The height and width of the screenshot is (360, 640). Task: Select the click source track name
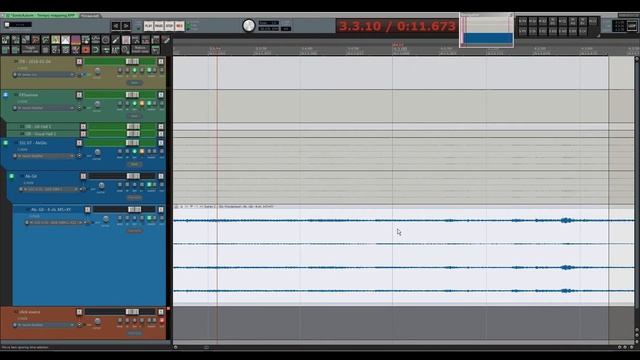tap(30, 312)
